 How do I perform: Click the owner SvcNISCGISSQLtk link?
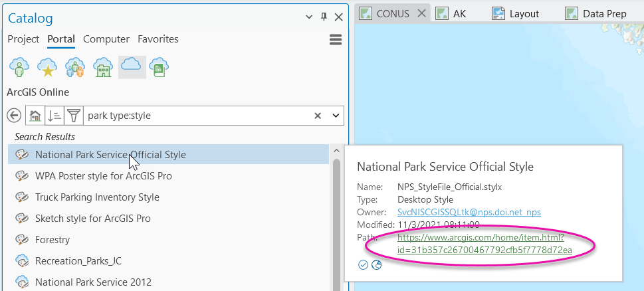[469, 212]
